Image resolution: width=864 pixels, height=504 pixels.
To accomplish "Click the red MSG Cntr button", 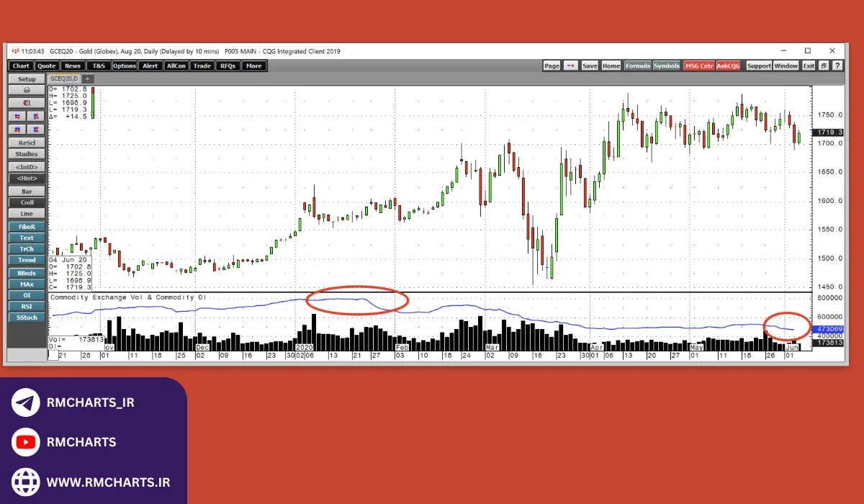I will coord(698,66).
